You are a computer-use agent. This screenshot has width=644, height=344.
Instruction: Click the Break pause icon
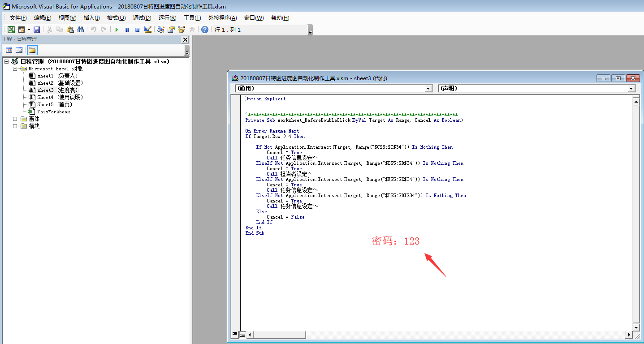click(127, 30)
